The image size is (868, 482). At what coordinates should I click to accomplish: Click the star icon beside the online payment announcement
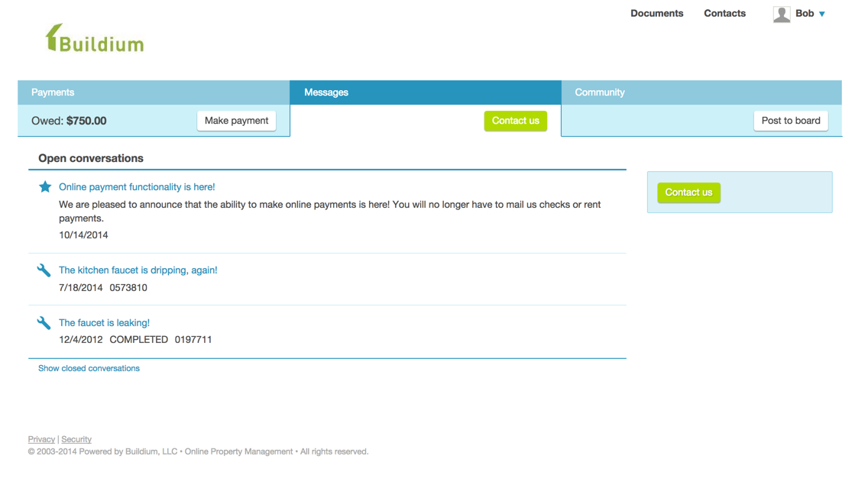(45, 187)
